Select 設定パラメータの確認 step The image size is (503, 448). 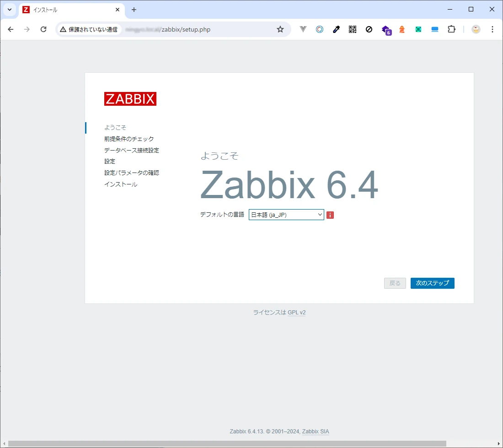click(x=132, y=173)
